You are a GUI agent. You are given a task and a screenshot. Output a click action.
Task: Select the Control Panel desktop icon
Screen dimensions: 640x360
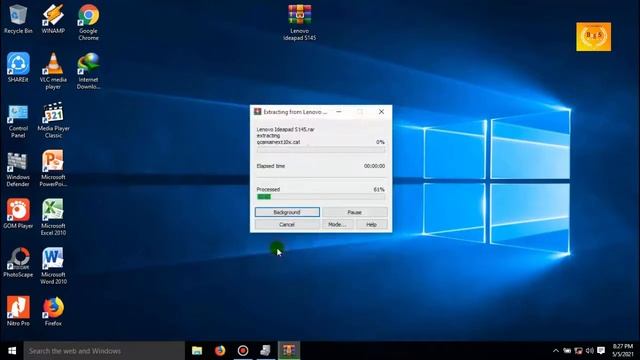18,121
